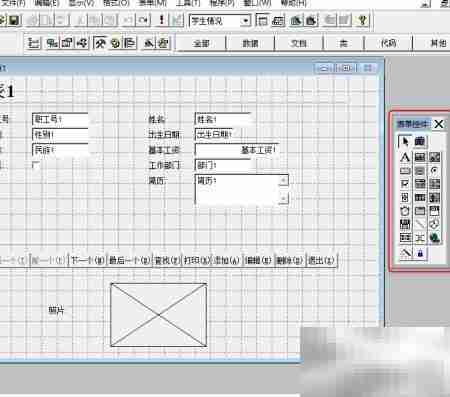Select the 职工号 text field
450x397 pixels.
(x=60, y=119)
